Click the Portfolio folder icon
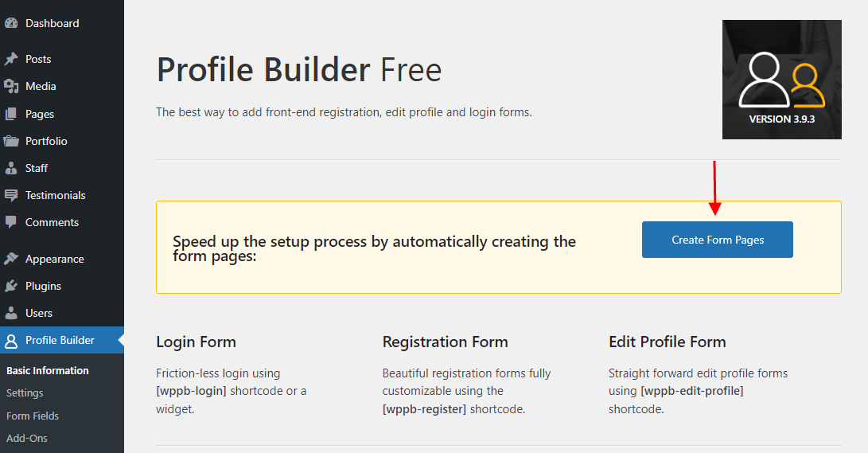 coord(11,141)
